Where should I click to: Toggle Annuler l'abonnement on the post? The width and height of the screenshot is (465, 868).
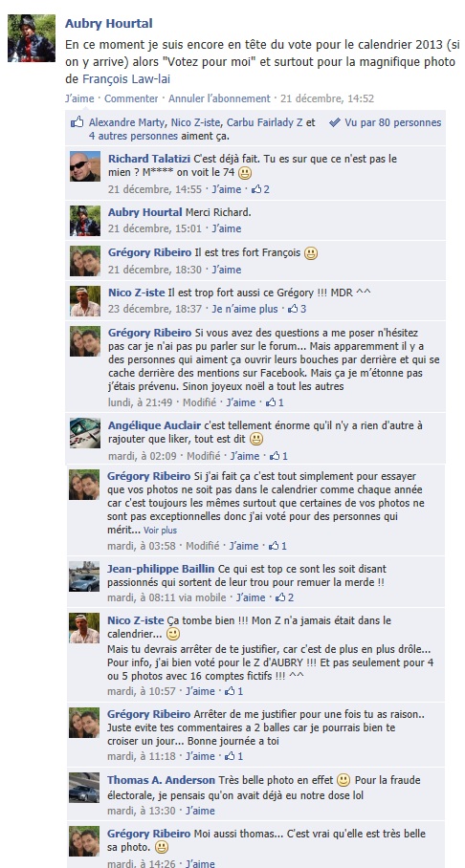click(x=219, y=98)
